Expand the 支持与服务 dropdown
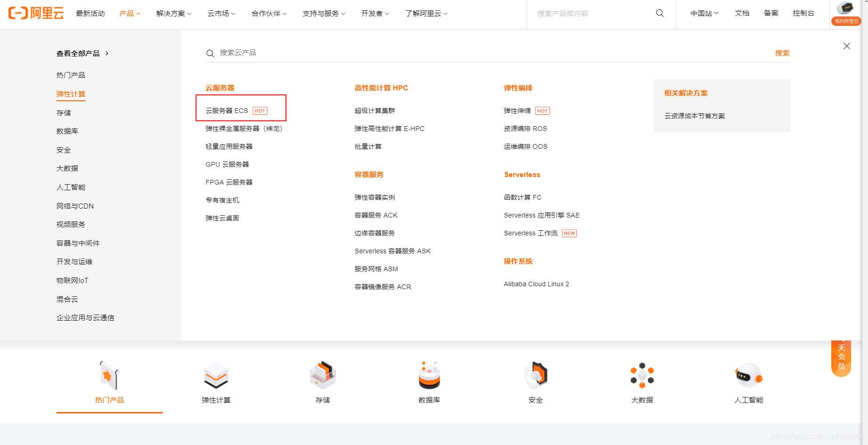The height and width of the screenshot is (445, 868). [x=324, y=13]
